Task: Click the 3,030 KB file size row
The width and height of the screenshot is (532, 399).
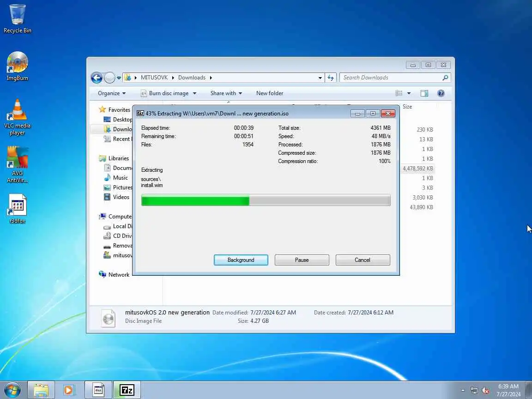Action: coord(423,198)
